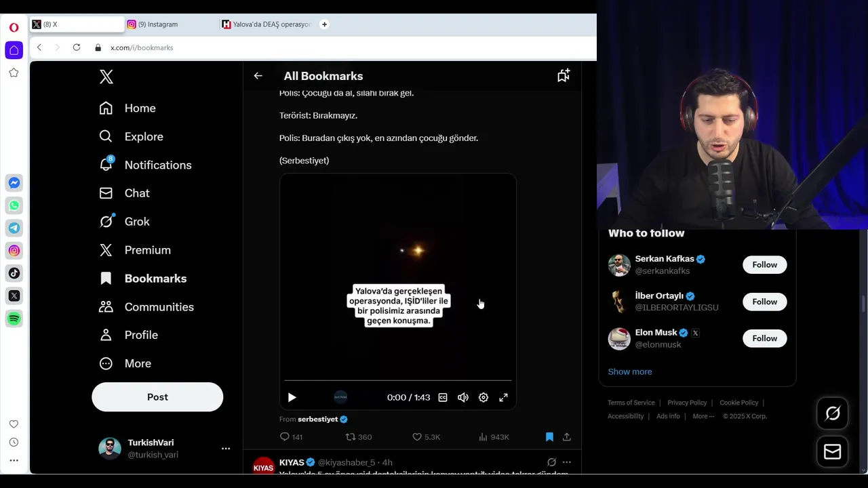Select the X browser tab

[x=77, y=24]
